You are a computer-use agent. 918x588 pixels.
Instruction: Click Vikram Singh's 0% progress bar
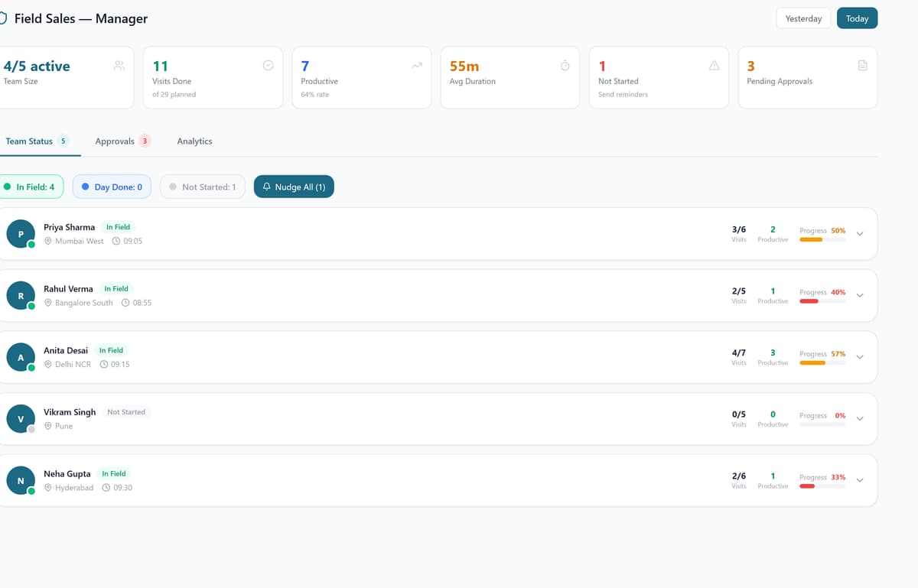[x=822, y=424]
